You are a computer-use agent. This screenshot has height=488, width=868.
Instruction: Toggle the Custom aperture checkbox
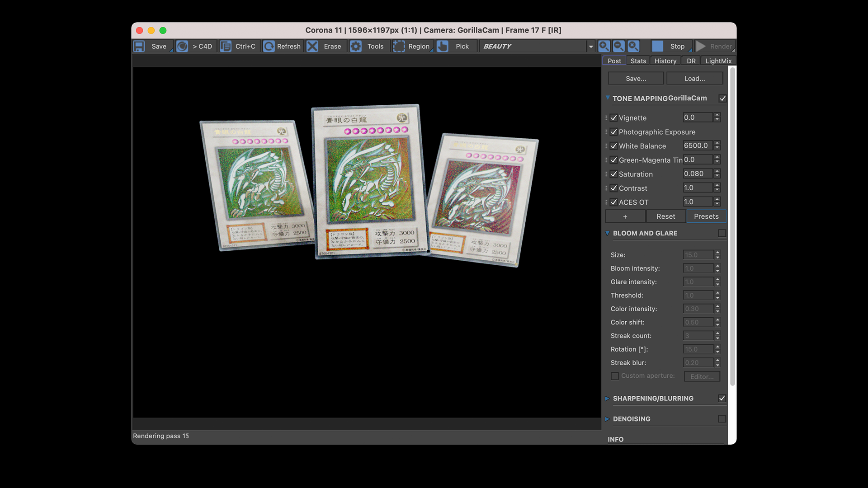(x=615, y=376)
